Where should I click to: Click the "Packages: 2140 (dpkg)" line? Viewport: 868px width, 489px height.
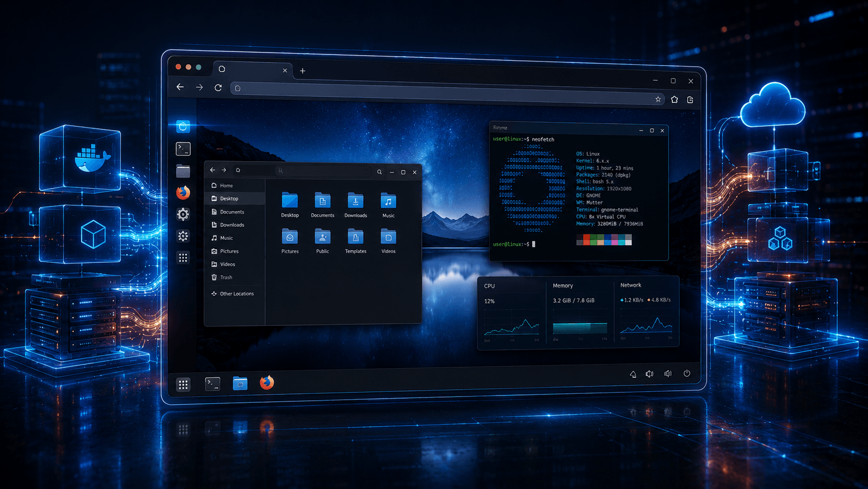click(x=603, y=175)
